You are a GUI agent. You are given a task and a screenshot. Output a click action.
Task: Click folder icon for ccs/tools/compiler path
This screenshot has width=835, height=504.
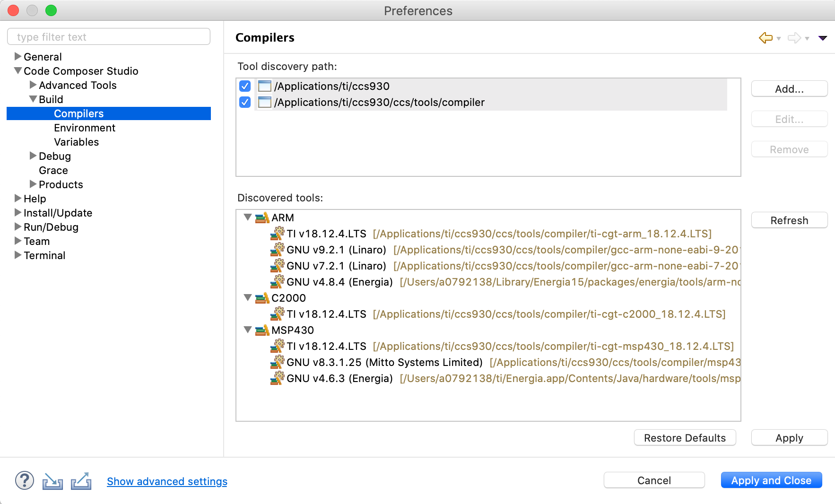pos(265,102)
